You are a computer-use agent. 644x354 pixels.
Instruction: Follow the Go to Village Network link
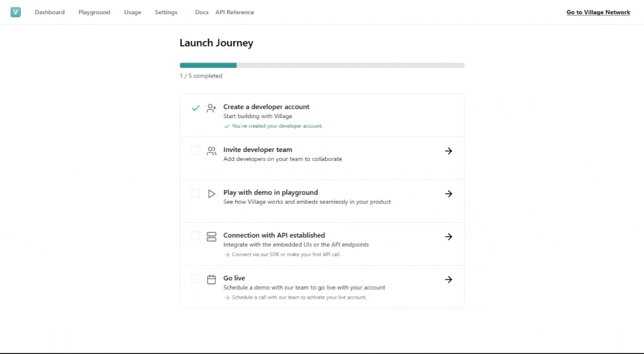pyautogui.click(x=598, y=13)
